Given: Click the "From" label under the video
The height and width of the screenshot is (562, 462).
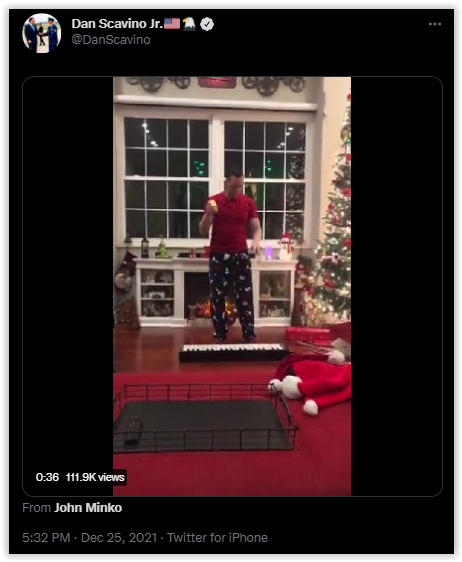Looking at the screenshot, I should point(37,508).
